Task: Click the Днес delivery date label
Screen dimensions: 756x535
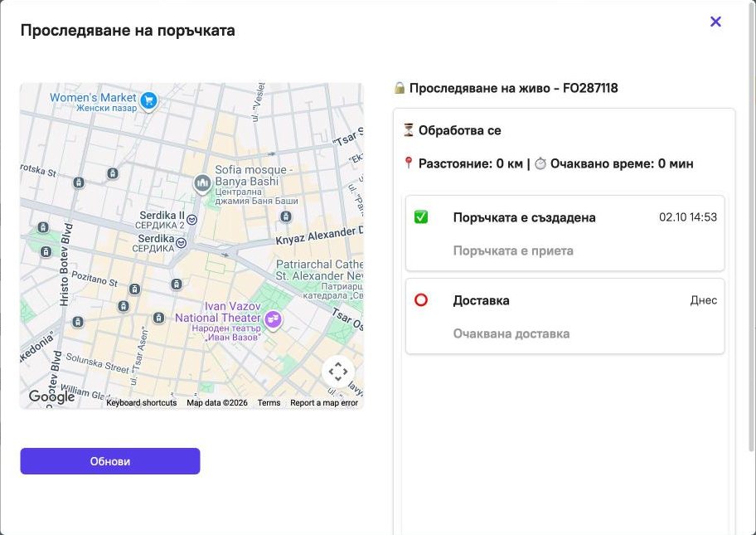Action: [x=704, y=300]
